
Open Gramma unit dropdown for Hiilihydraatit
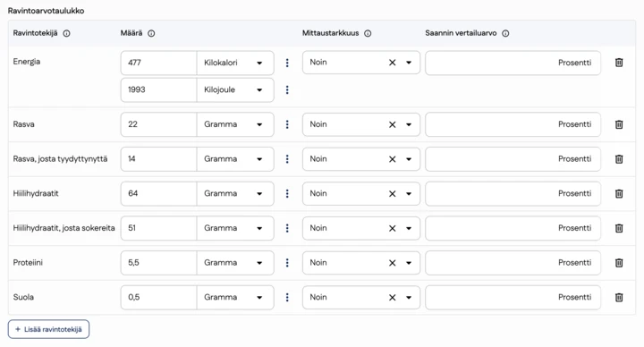click(x=235, y=193)
